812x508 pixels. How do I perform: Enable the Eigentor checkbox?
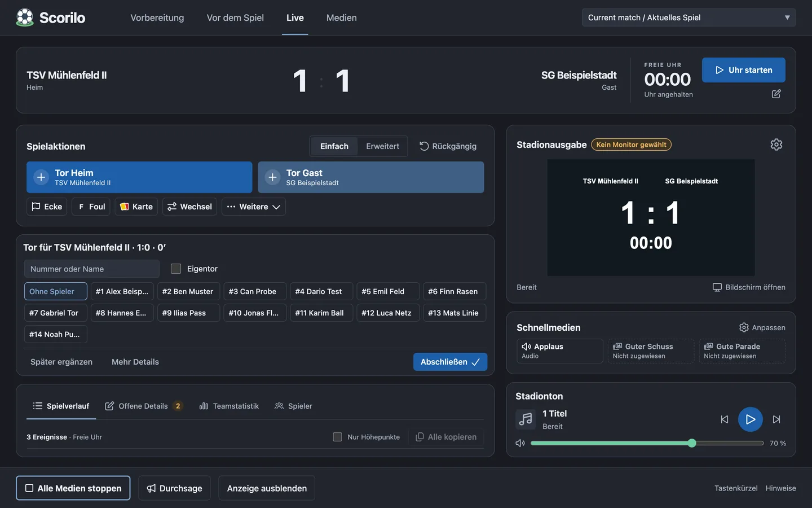(176, 269)
